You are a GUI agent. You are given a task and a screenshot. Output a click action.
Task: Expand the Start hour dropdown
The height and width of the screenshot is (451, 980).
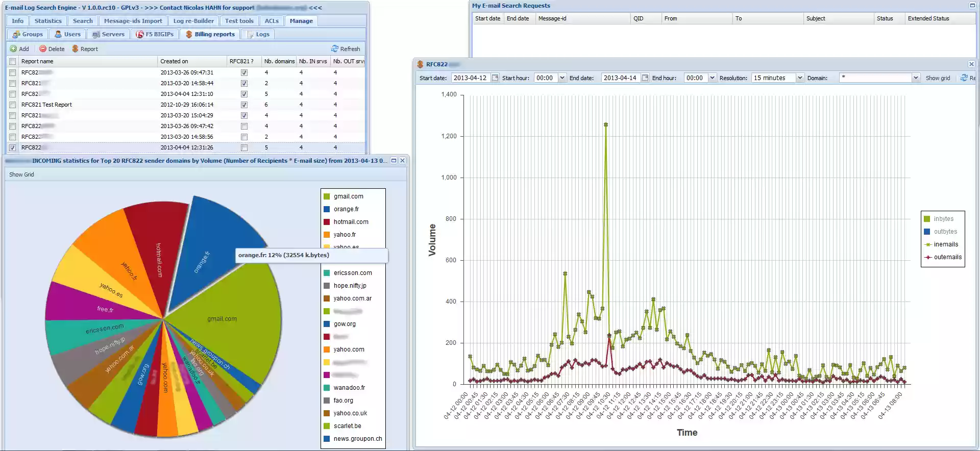click(562, 78)
